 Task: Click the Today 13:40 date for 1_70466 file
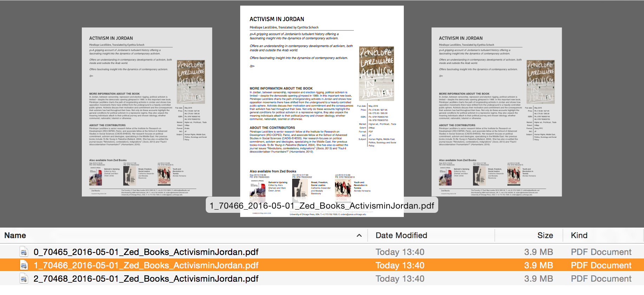[x=400, y=265]
